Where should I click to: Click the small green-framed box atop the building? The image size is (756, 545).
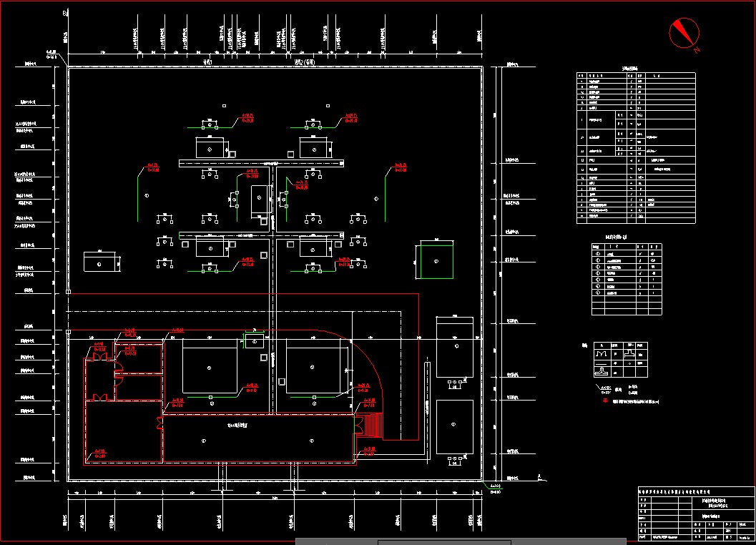click(x=254, y=340)
